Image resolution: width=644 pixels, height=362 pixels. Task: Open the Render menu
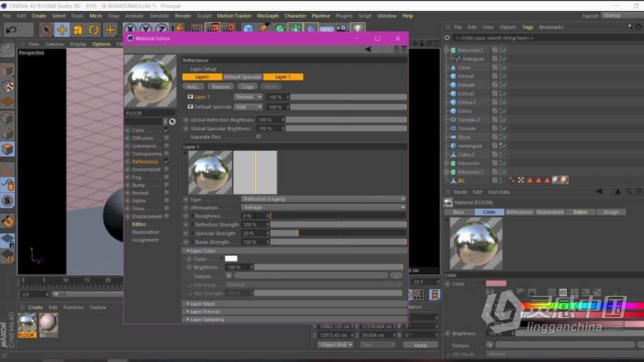click(x=183, y=16)
